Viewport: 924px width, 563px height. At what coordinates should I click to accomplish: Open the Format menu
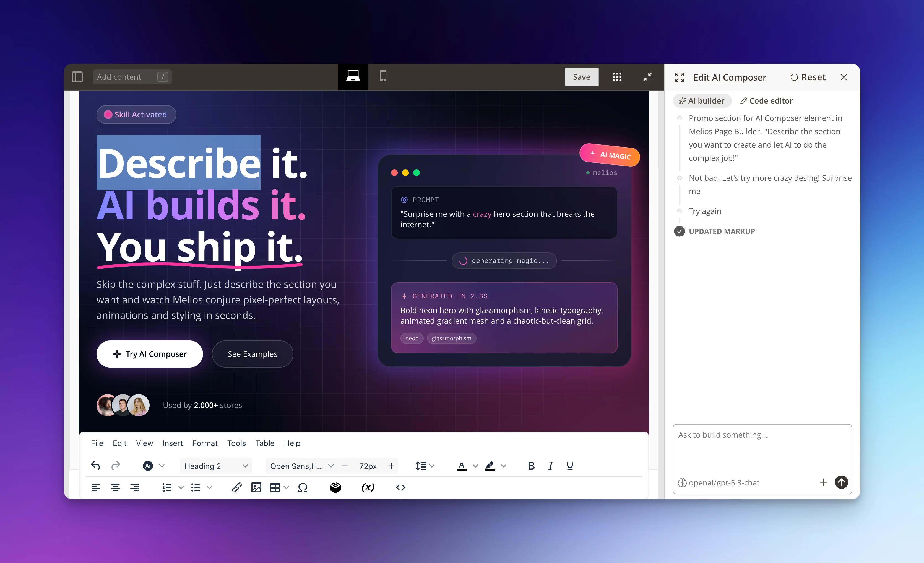pos(205,443)
